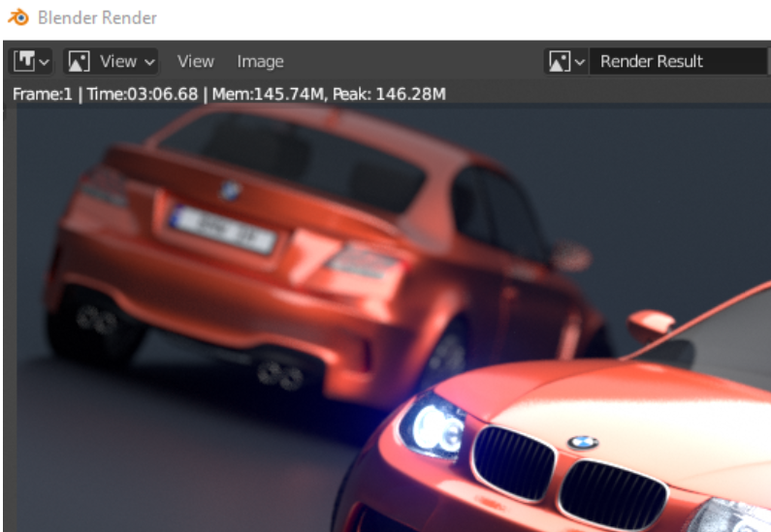Click the Blender logo in the title bar
The height and width of the screenshot is (532, 771).
click(18, 17)
